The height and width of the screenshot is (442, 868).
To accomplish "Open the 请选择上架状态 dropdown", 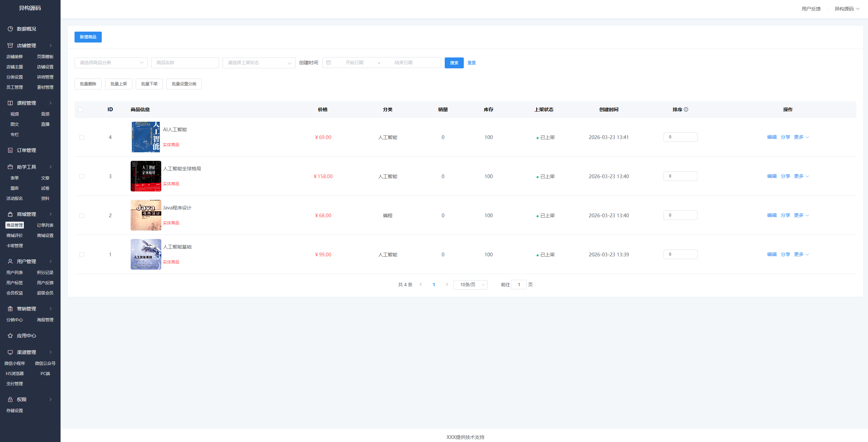I will tap(259, 63).
